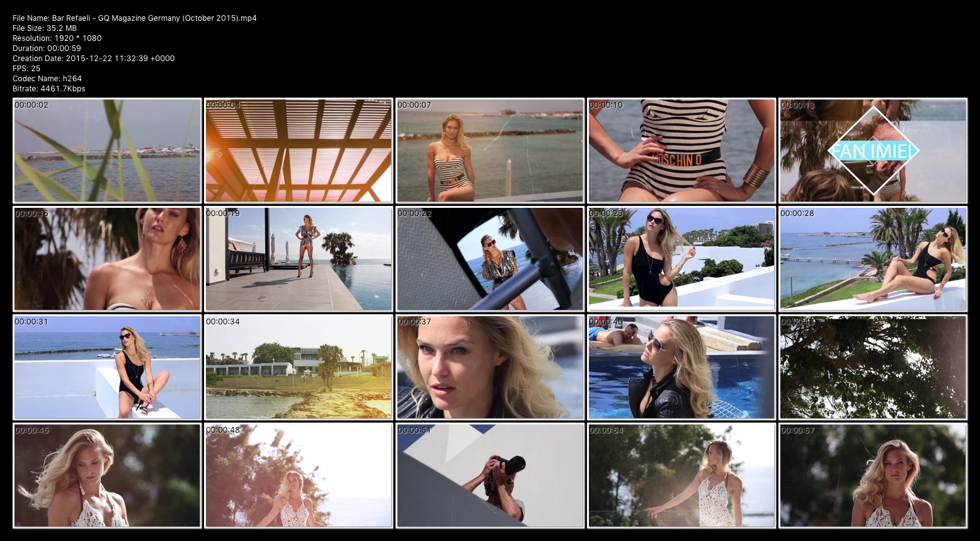Click the 'File Size: 35.2 MB' line
The height and width of the screenshot is (541, 980).
(45, 28)
